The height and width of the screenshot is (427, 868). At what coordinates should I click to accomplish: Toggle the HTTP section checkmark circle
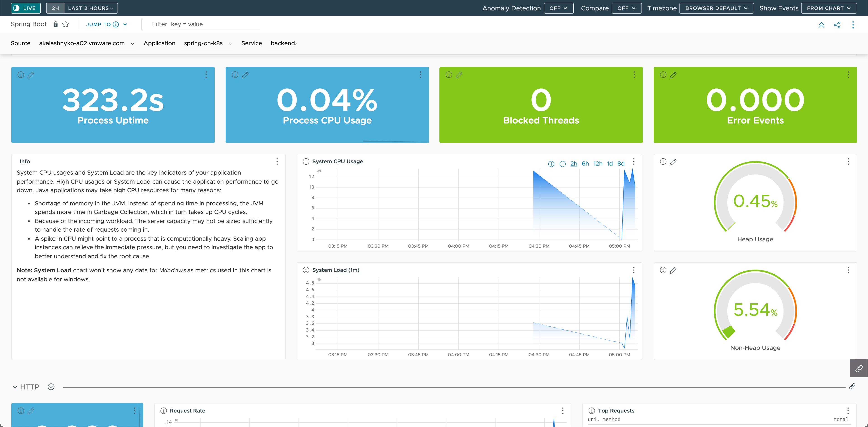51,387
